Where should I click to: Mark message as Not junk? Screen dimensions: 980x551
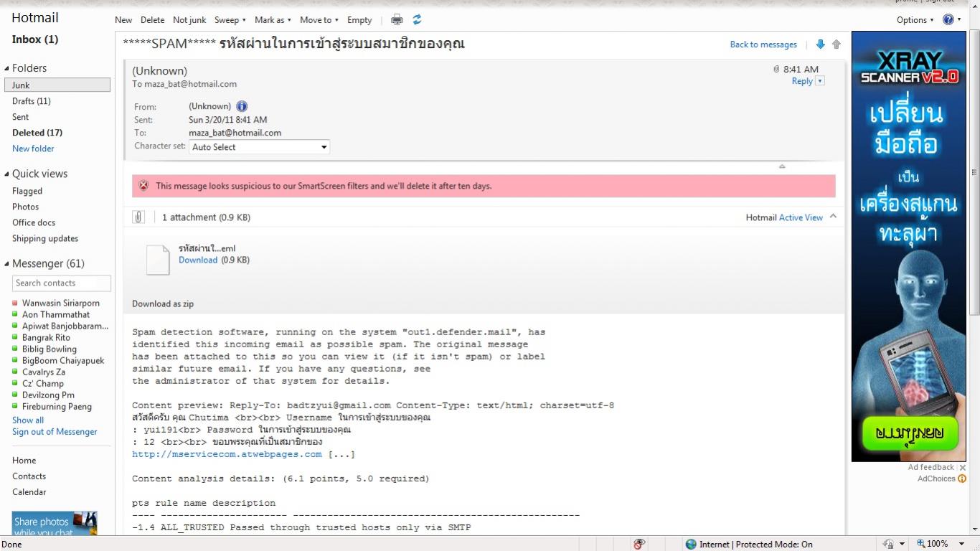pos(189,20)
